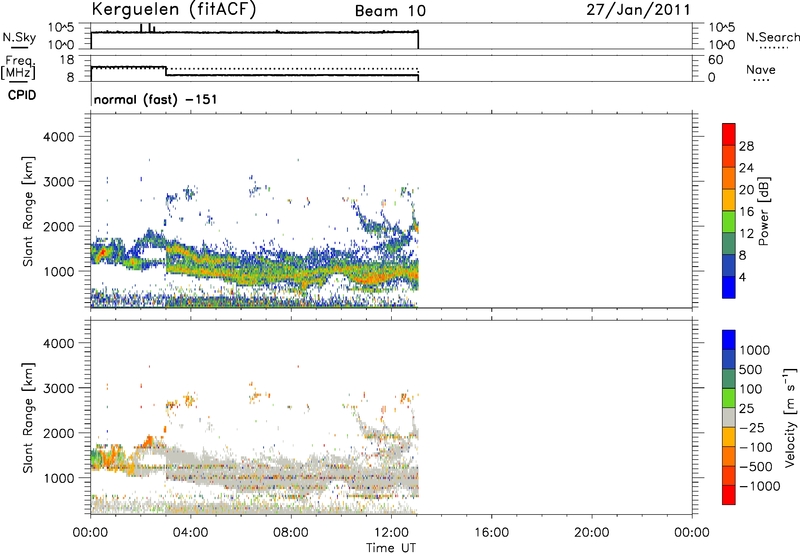Click the '-1000' tick on the Velocity scale
800x554 pixels.
tap(760, 486)
